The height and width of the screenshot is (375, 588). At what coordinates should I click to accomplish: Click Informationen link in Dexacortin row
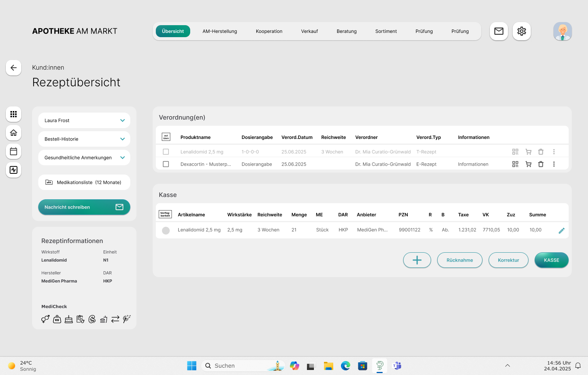pyautogui.click(x=473, y=164)
